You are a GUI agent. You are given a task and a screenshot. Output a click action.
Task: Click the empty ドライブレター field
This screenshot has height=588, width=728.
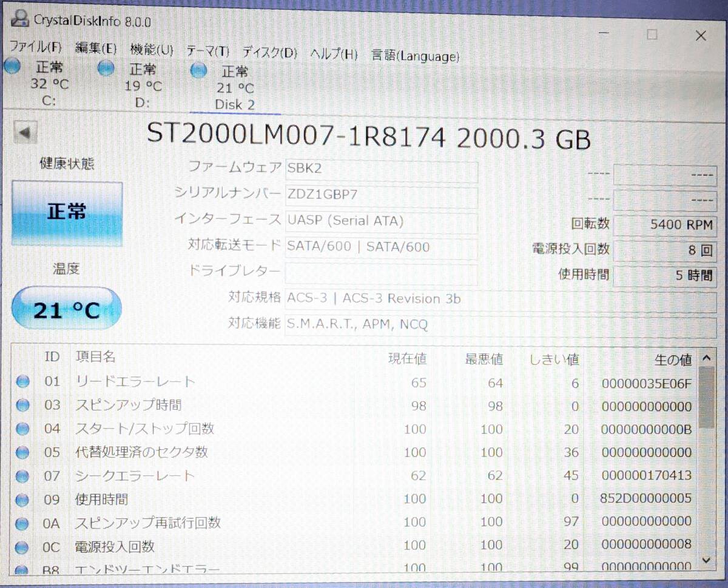(381, 273)
